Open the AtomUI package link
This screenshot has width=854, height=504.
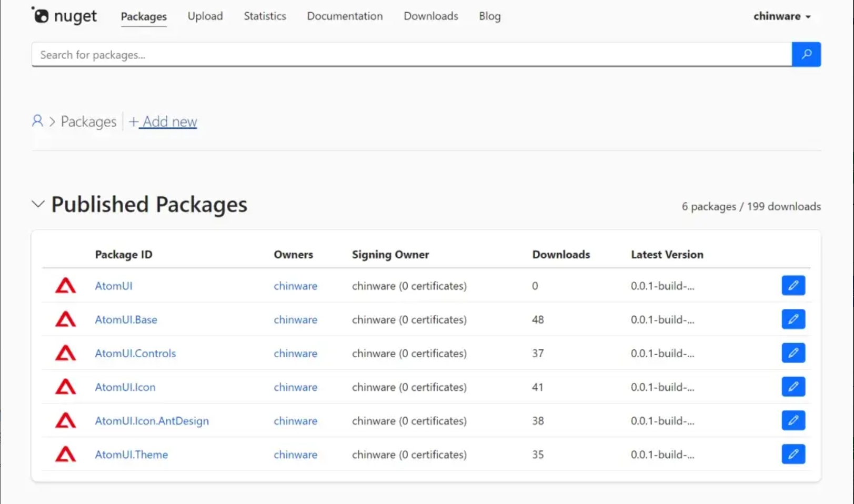click(114, 286)
